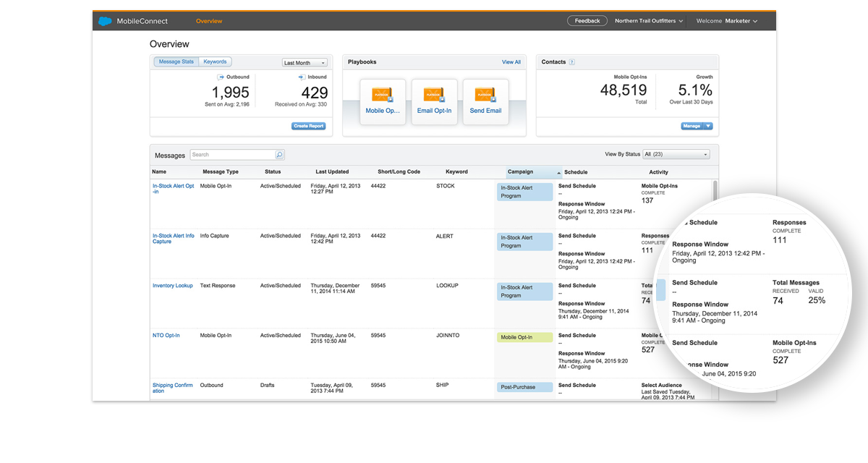Viewport: 868px width, 463px height.
Task: Click the Activity column header
Action: pyautogui.click(x=658, y=172)
